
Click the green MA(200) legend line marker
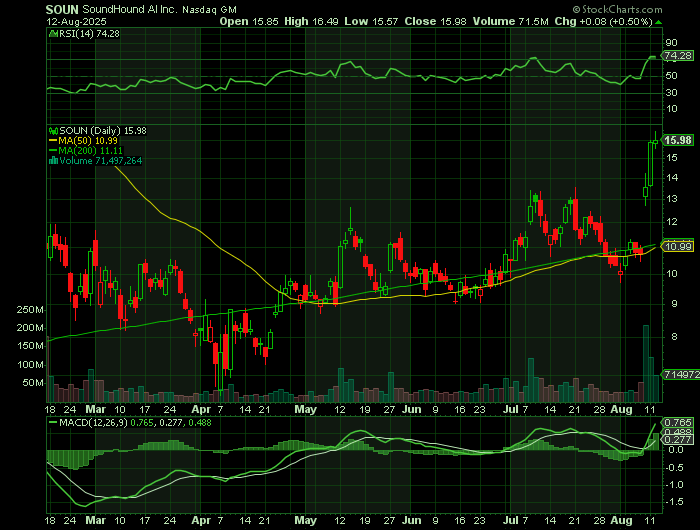(x=53, y=151)
